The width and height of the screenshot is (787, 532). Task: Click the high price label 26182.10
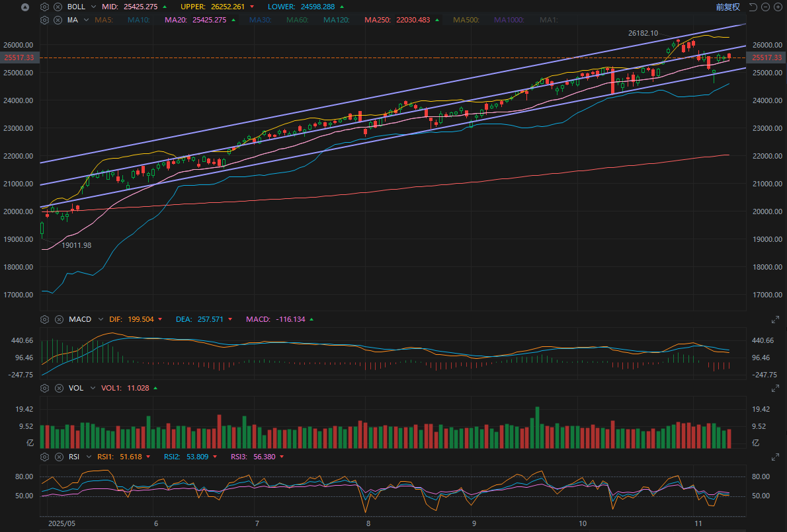(643, 33)
